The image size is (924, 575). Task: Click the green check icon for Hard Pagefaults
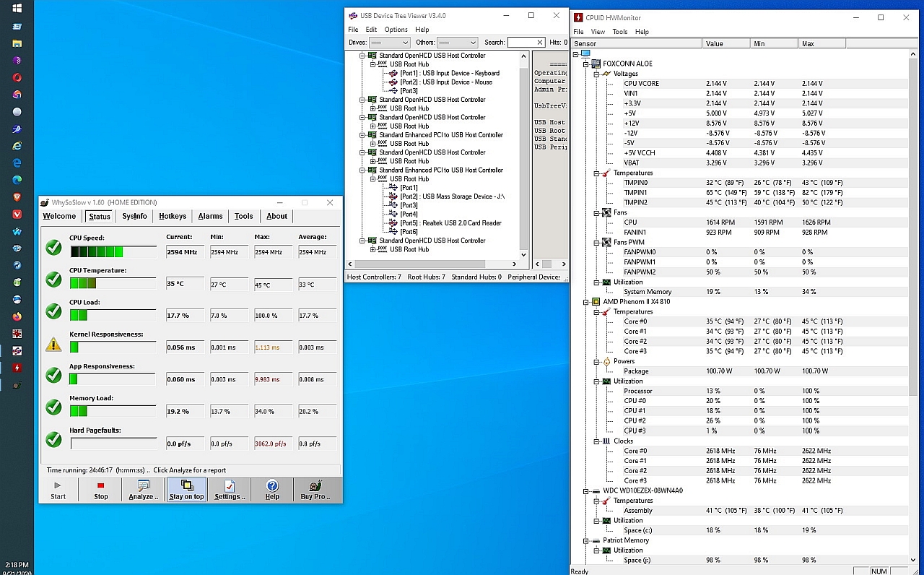coord(53,439)
